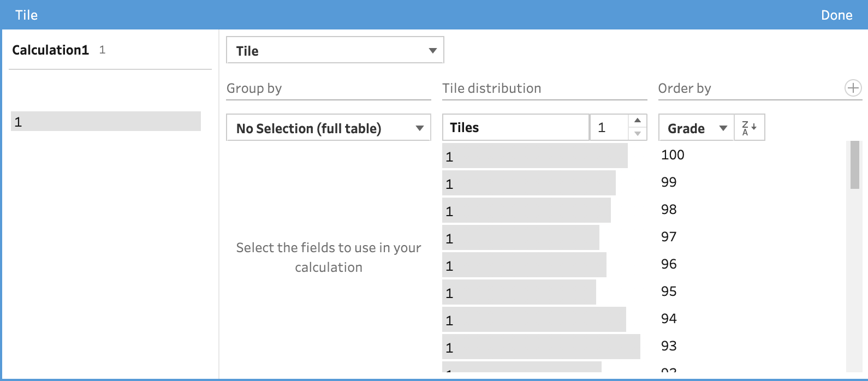Decrease the tiles count with down arrow

637,134
